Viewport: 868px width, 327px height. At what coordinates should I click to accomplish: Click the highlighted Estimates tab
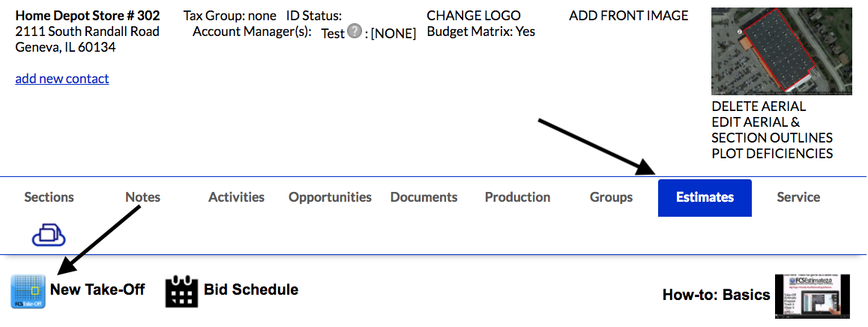coord(705,198)
